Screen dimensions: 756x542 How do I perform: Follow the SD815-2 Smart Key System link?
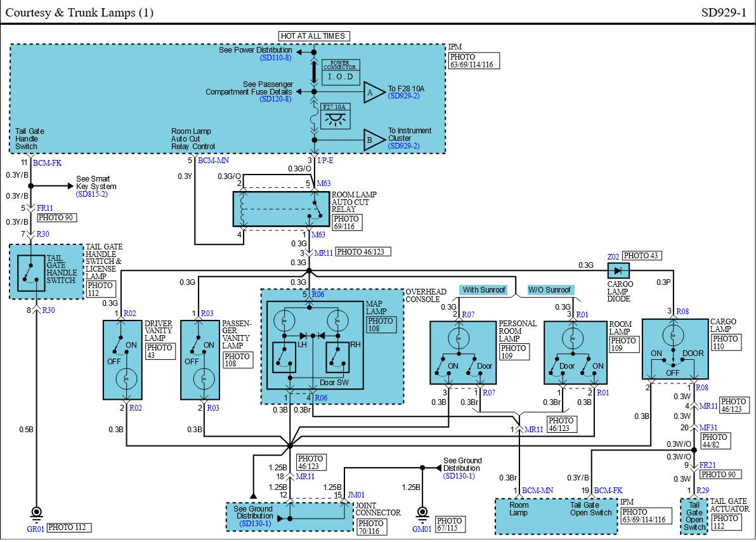92,194
